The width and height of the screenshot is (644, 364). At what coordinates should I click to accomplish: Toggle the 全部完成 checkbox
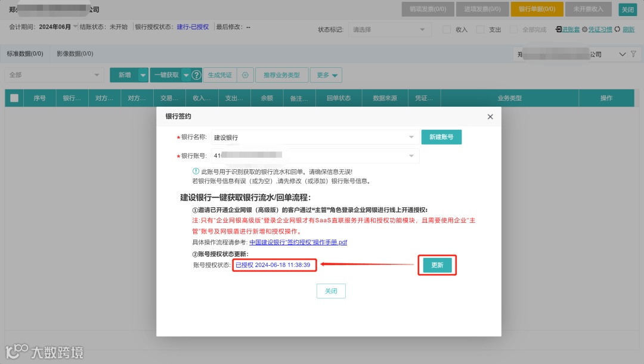(513, 30)
